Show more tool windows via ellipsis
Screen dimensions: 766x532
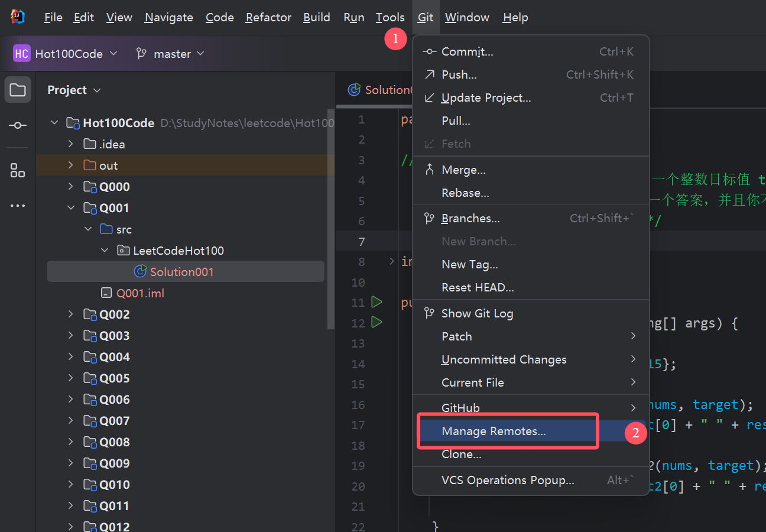click(18, 206)
